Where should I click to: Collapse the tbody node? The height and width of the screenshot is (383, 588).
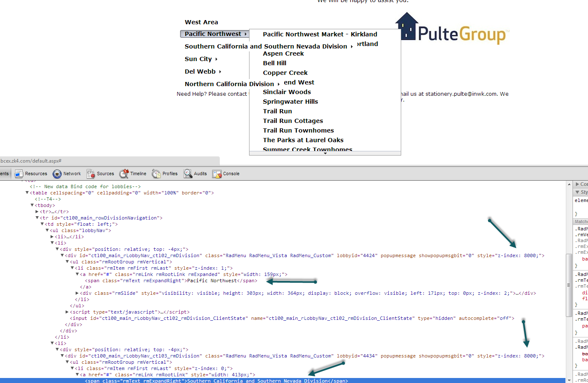point(32,205)
